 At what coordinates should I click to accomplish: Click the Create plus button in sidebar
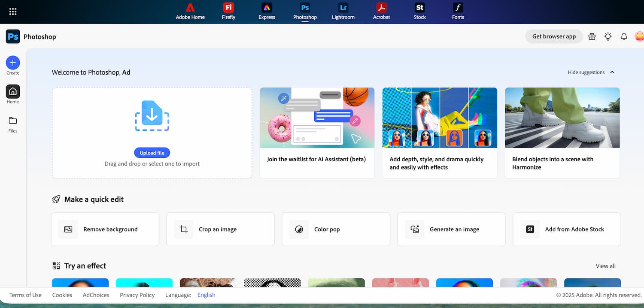click(x=13, y=63)
